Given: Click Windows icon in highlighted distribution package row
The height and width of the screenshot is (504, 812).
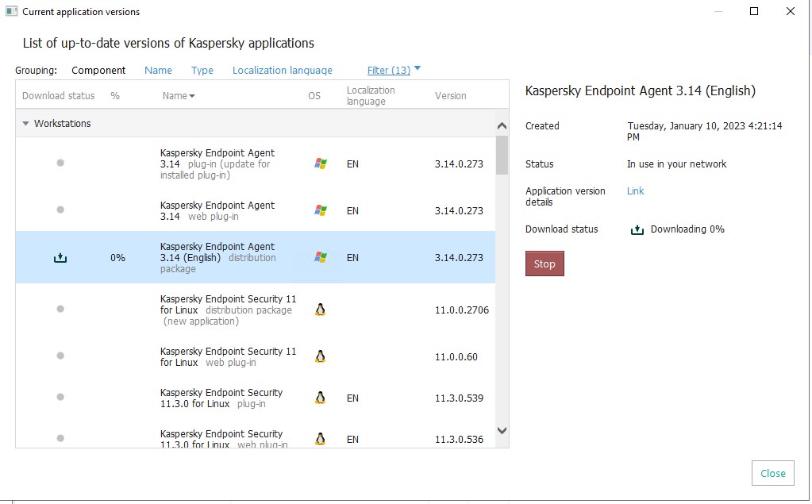Looking at the screenshot, I should click(x=321, y=257).
